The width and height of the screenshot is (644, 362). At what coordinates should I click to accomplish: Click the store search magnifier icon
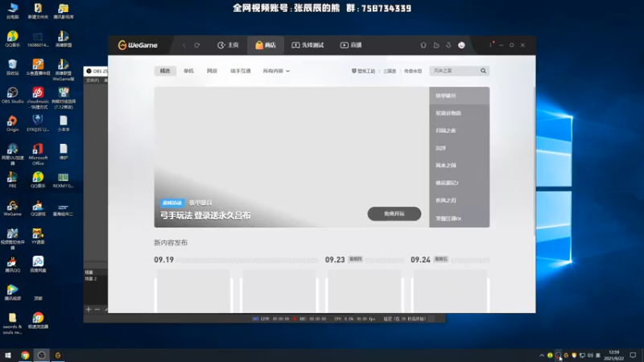[x=484, y=71]
